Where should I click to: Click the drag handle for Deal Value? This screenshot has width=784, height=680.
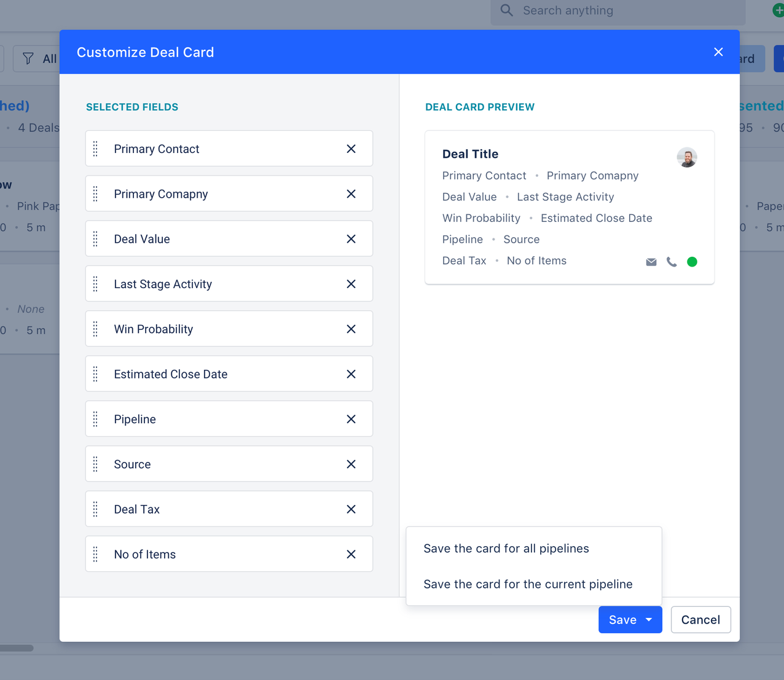tap(95, 239)
